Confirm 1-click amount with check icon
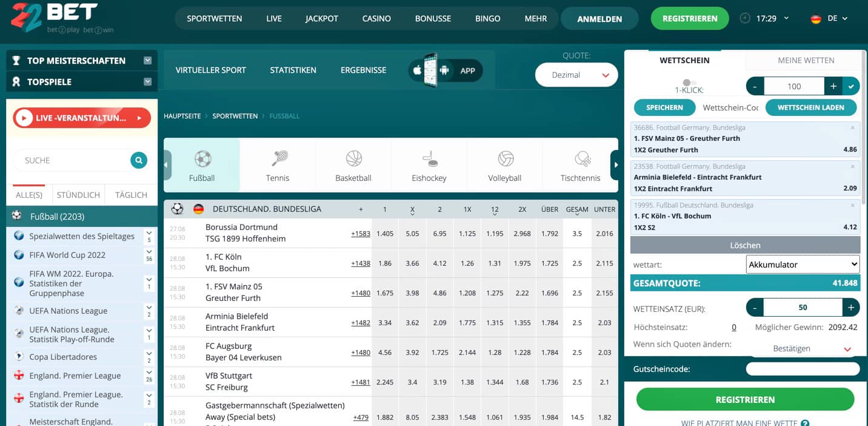Viewport: 868px width, 426px height. (851, 86)
